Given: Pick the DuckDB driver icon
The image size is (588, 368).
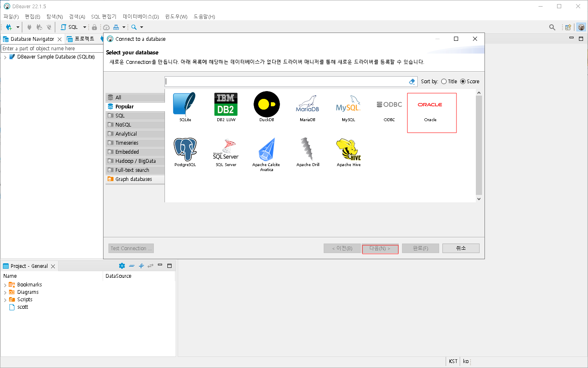Looking at the screenshot, I should click(266, 107).
